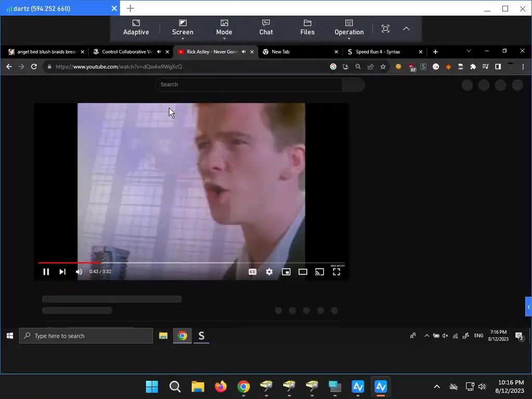Image resolution: width=532 pixels, height=399 pixels.
Task: Open the Chrome extensions puzzle icon
Action: click(473, 66)
